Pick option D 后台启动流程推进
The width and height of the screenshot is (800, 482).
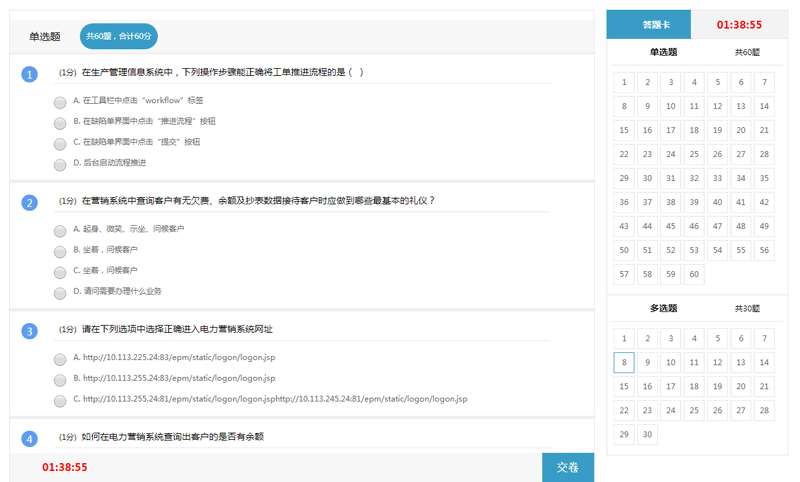pos(60,164)
